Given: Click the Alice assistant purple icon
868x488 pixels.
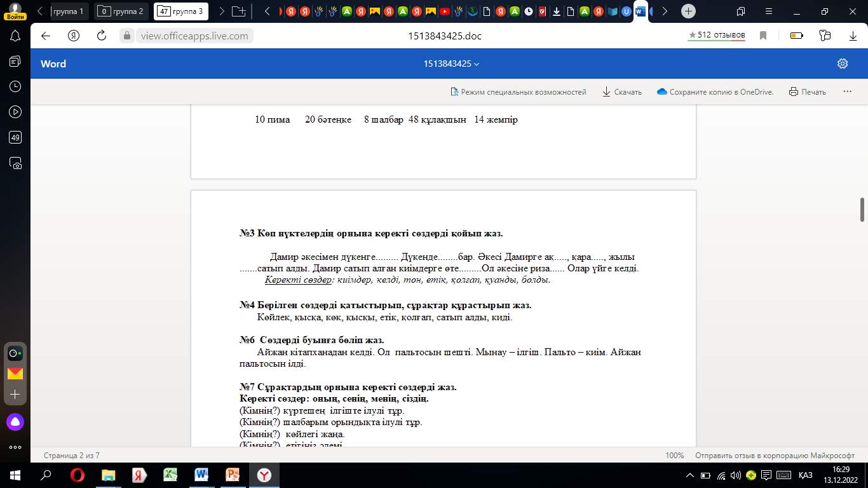Looking at the screenshot, I should pos(15,421).
